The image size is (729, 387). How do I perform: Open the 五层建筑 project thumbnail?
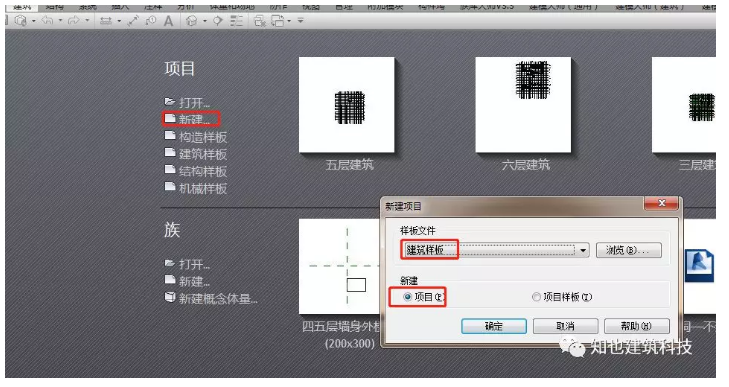point(347,105)
